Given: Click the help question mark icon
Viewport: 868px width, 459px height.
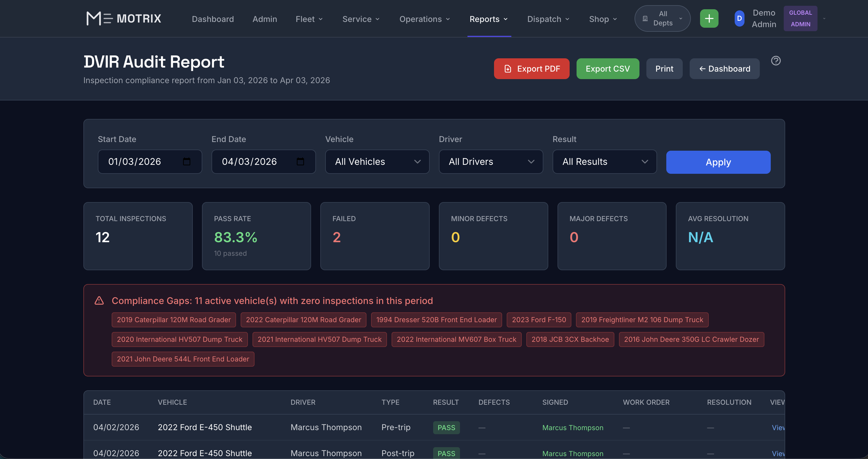Looking at the screenshot, I should [776, 61].
